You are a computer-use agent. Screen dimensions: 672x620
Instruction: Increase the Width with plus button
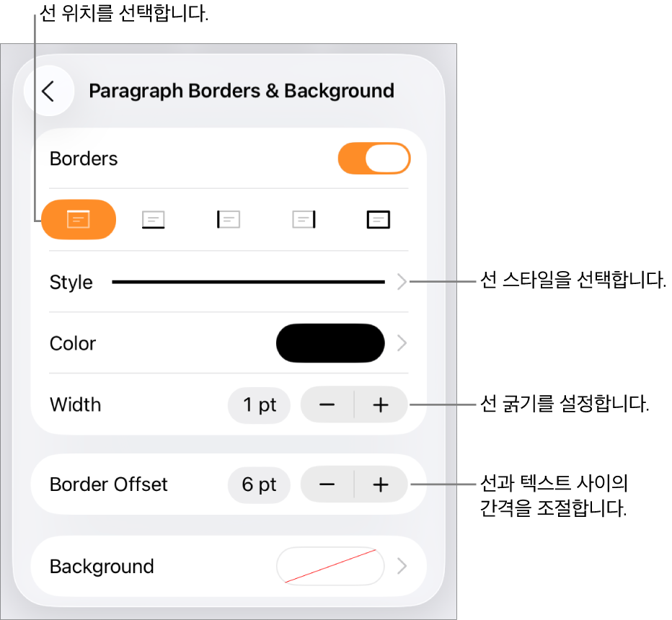[x=381, y=405]
